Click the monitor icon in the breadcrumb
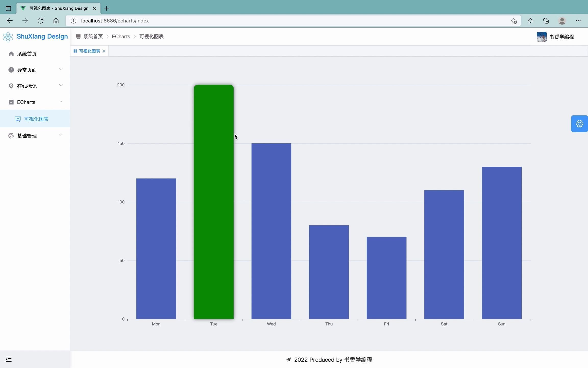Image resolution: width=588 pixels, height=368 pixels. (78, 37)
